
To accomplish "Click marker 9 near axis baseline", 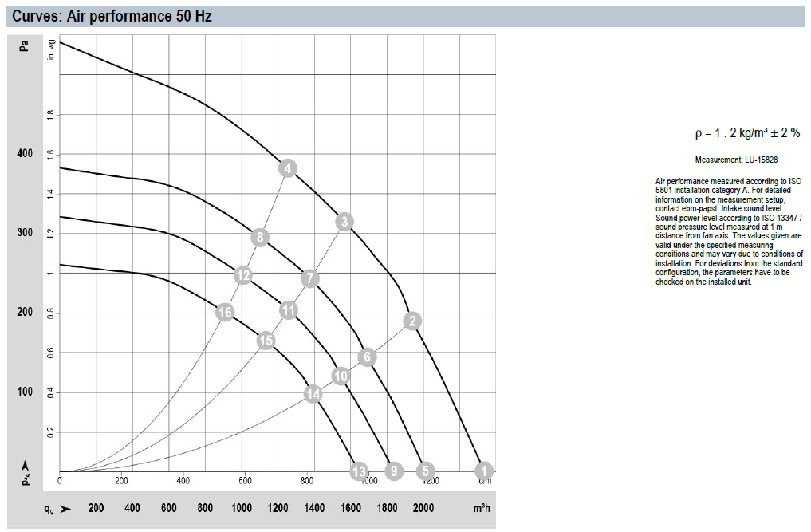I will coord(392,471).
